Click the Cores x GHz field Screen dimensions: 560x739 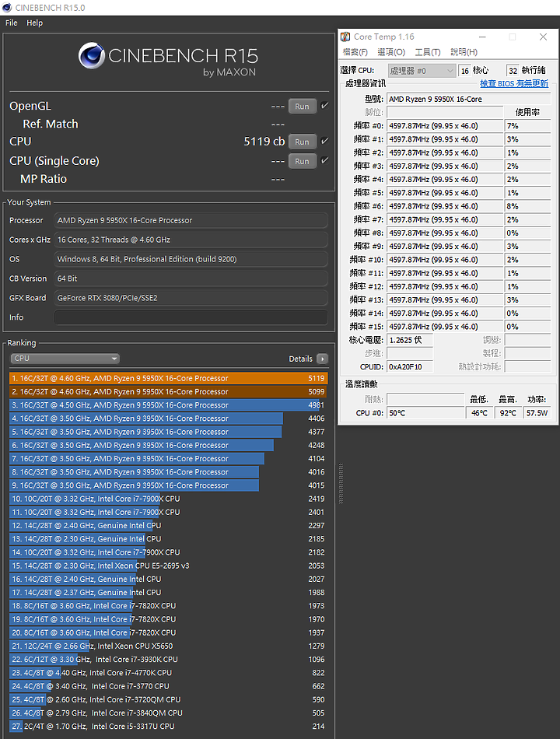coord(191,240)
